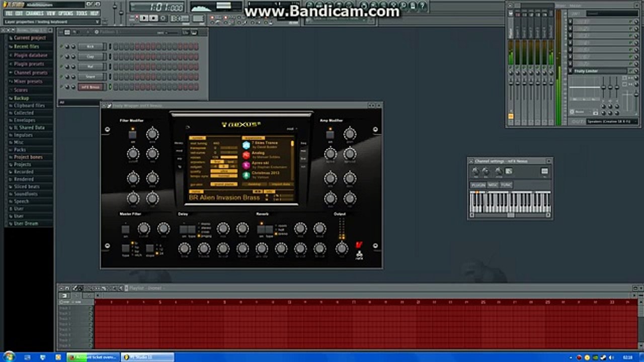Screen dimensions: 644x362
Task: Open the CHANNELS menu
Action: 35,13
